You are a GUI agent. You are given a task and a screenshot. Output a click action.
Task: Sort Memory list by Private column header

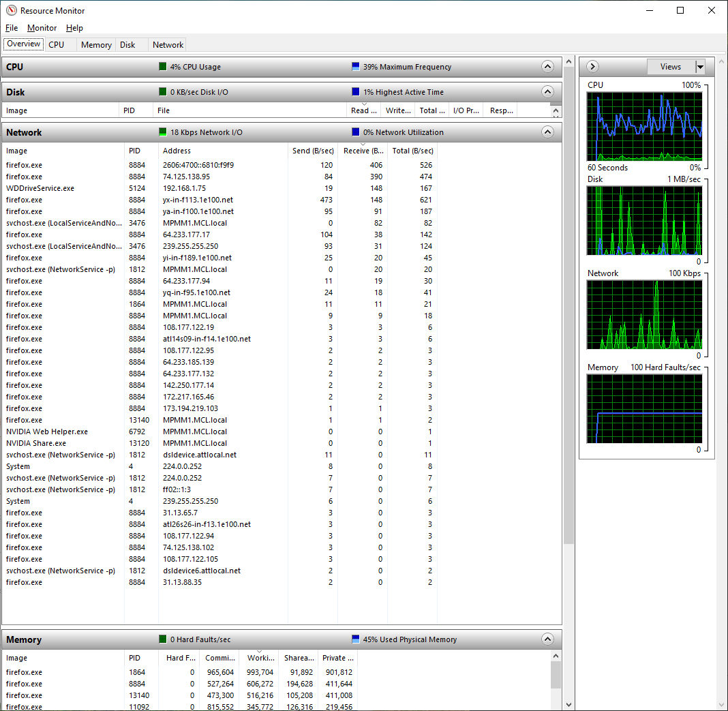[337, 658]
